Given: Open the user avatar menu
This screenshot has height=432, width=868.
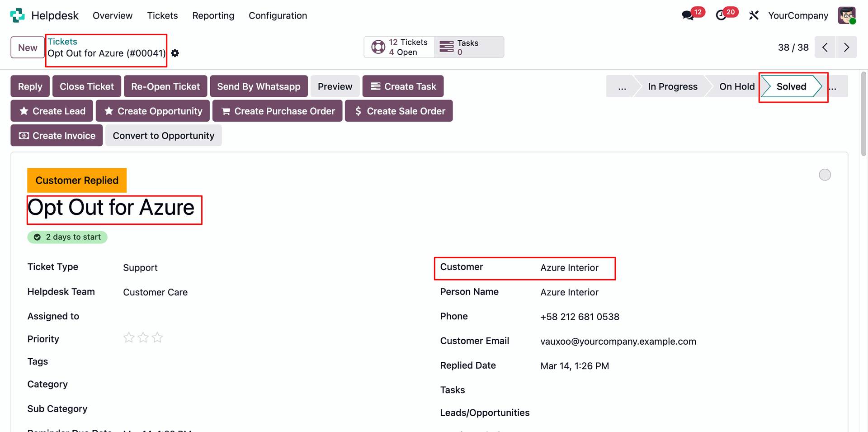Looking at the screenshot, I should pyautogui.click(x=846, y=15).
